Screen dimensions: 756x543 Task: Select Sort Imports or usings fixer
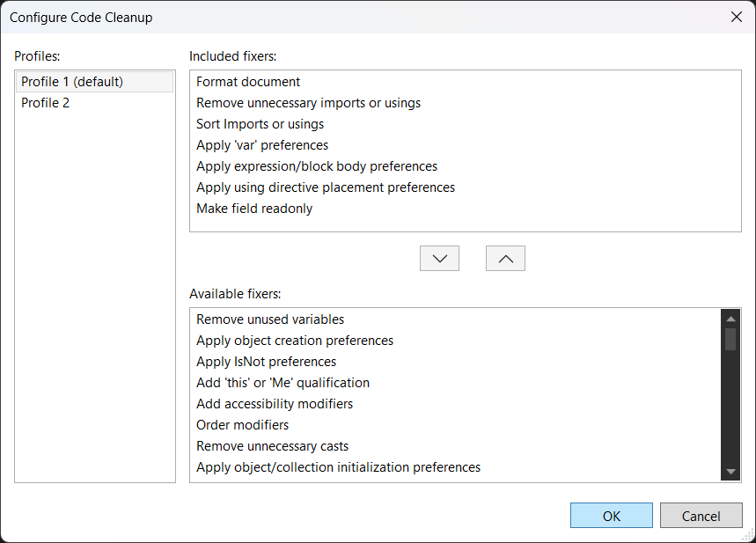coord(260,124)
